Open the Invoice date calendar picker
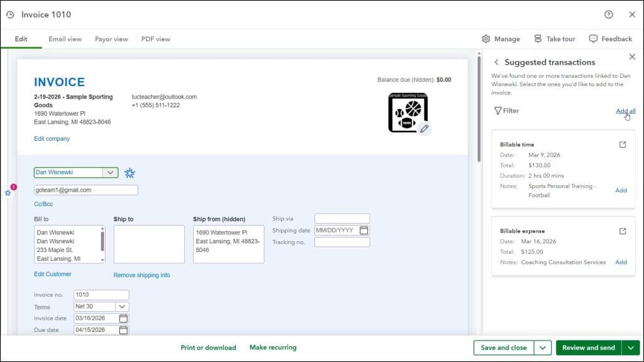 (124, 318)
